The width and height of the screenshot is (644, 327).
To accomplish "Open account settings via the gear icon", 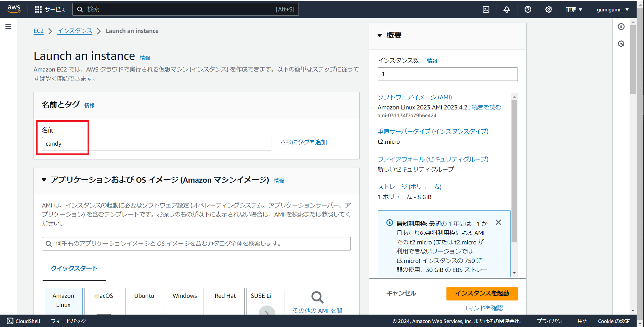I will 549,9.
